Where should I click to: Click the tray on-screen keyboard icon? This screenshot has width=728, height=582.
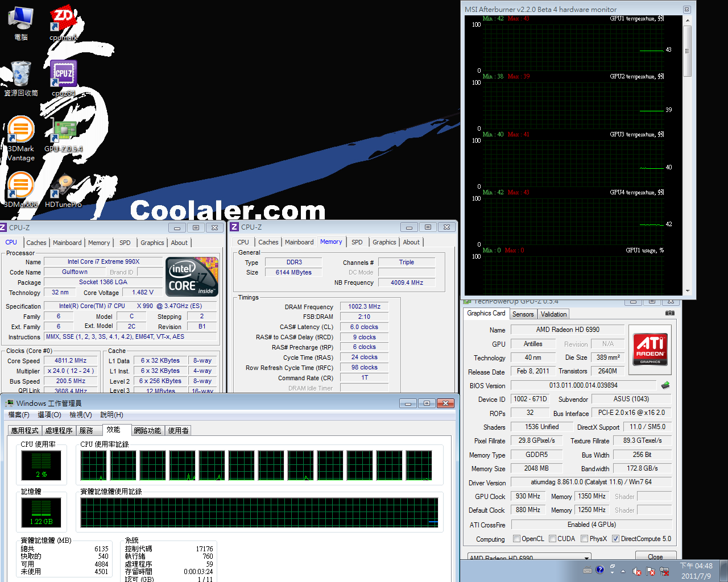[588, 570]
